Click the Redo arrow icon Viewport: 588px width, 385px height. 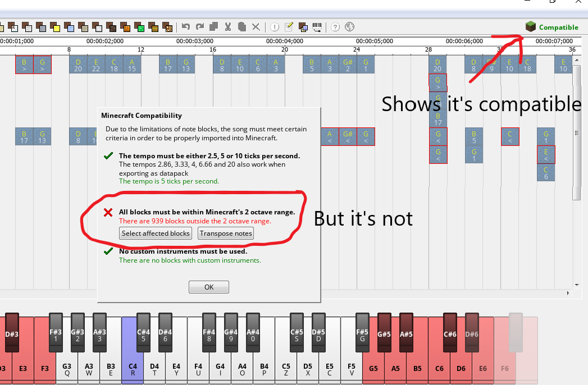click(200, 26)
